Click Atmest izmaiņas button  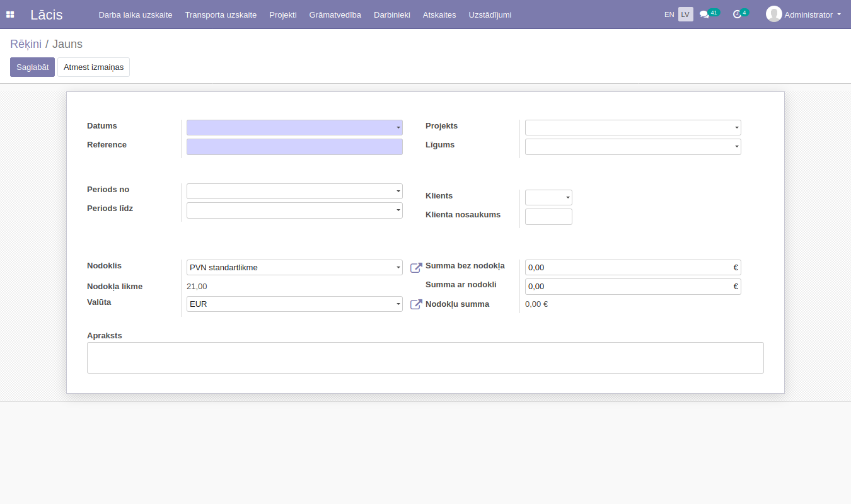(x=93, y=67)
